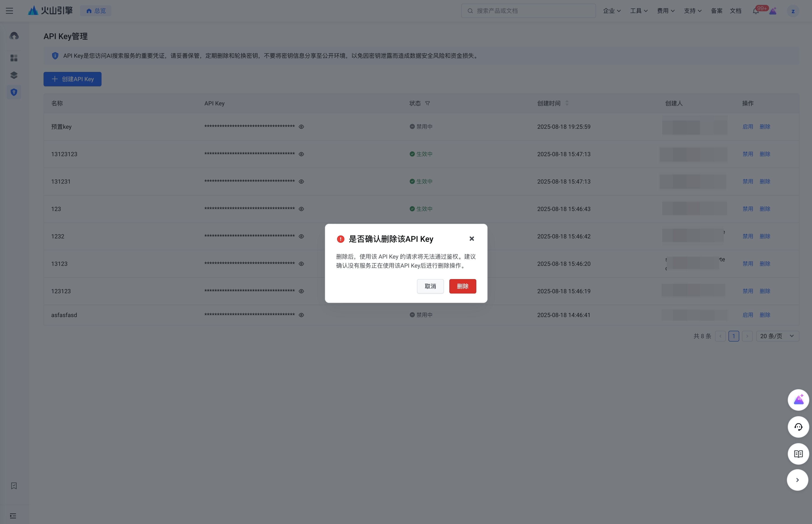Toggle key visibility for asfasfasd row
The width and height of the screenshot is (812, 524).
[301, 315]
